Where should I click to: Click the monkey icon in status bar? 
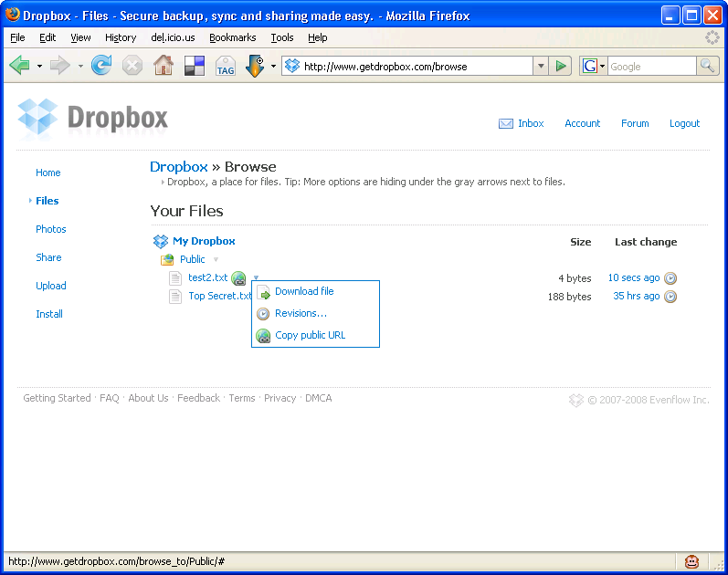tap(691, 561)
